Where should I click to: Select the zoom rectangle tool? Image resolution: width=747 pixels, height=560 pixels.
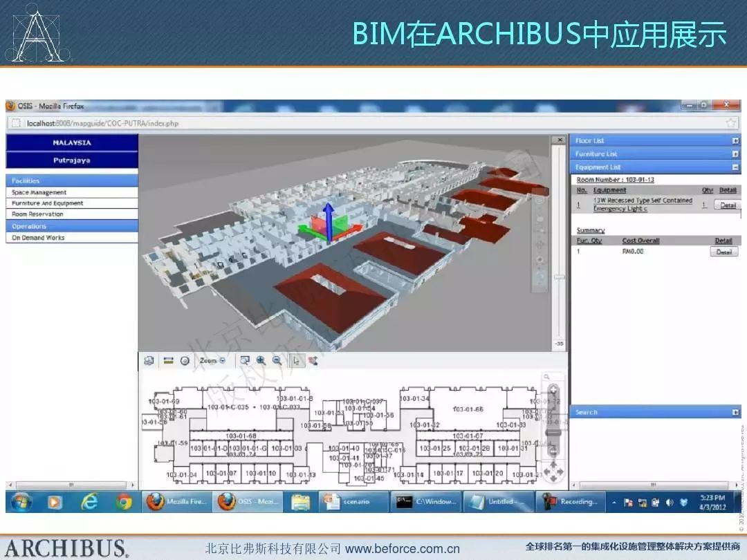245,360
